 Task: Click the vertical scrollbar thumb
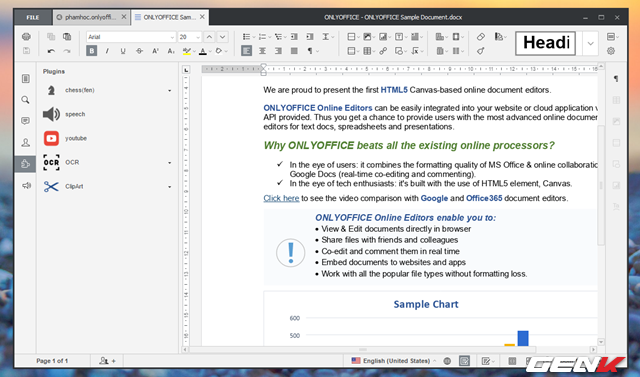[601, 186]
